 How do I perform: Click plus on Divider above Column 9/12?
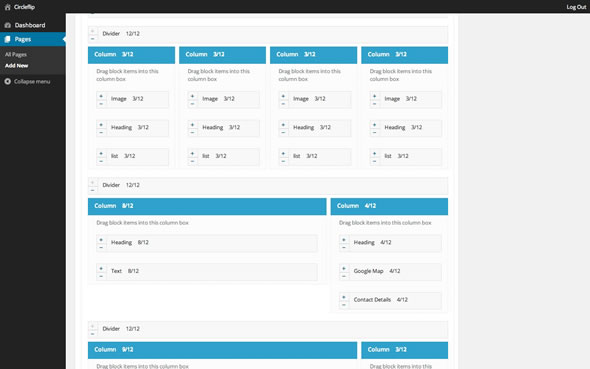pyautogui.click(x=93, y=326)
